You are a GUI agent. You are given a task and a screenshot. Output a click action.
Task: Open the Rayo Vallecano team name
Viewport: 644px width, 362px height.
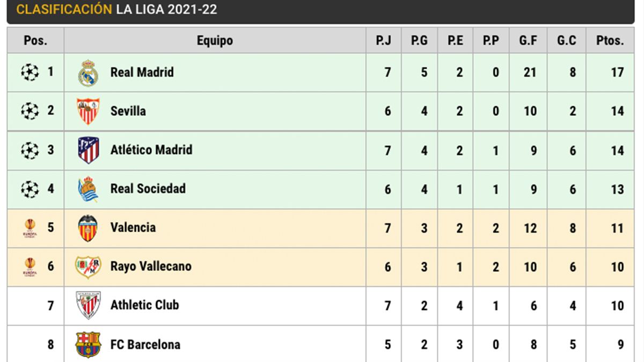151,267
